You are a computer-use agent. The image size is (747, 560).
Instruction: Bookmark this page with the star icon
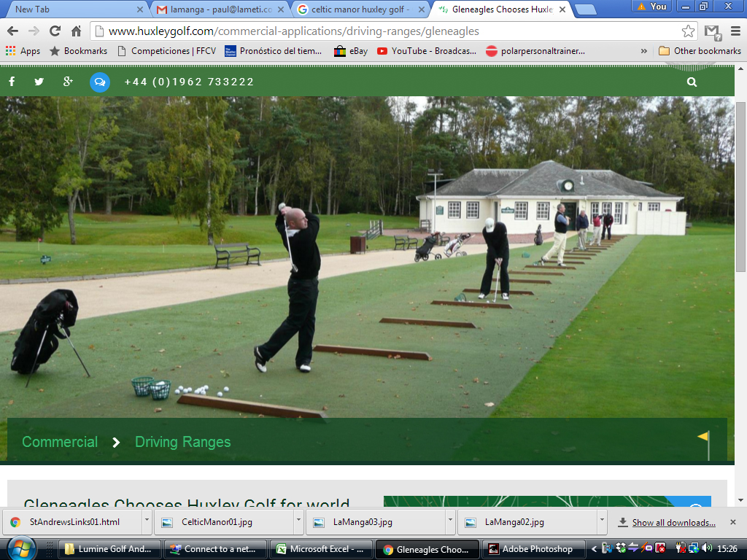[x=688, y=31]
